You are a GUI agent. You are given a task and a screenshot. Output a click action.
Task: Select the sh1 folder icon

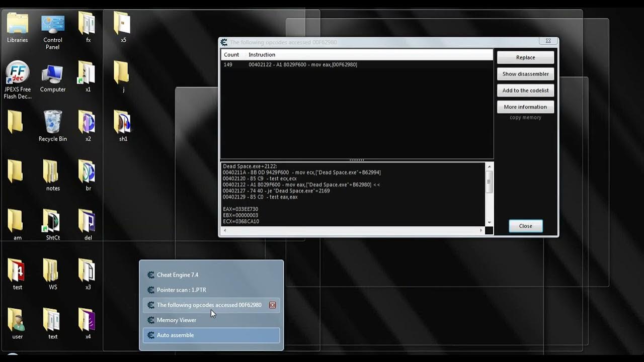click(x=123, y=127)
